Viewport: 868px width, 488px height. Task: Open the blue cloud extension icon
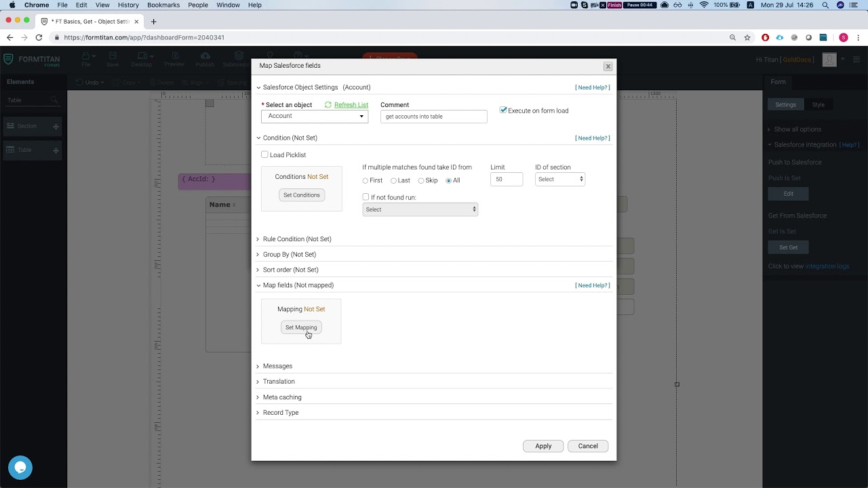tap(780, 37)
